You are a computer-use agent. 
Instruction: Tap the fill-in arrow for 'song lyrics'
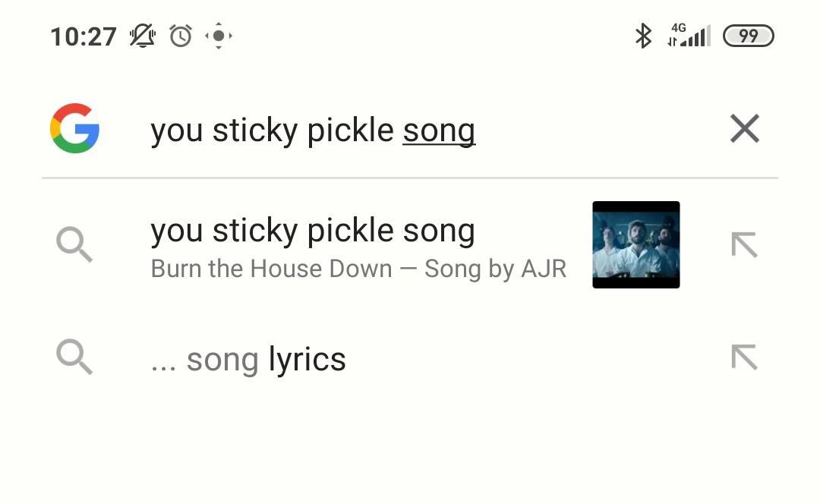[744, 357]
